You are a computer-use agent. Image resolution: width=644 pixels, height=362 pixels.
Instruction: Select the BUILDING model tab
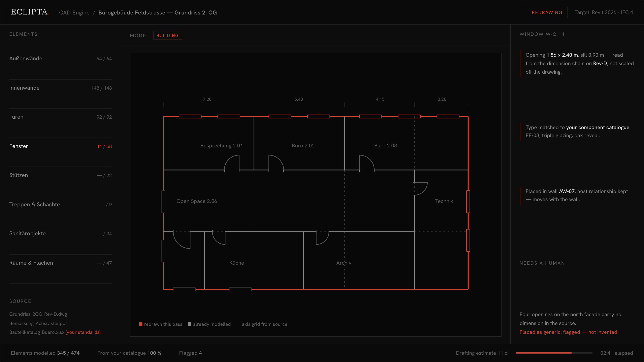click(x=167, y=35)
